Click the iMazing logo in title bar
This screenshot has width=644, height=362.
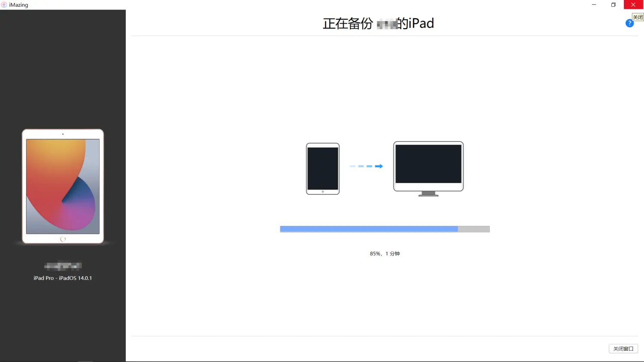(x=4, y=5)
